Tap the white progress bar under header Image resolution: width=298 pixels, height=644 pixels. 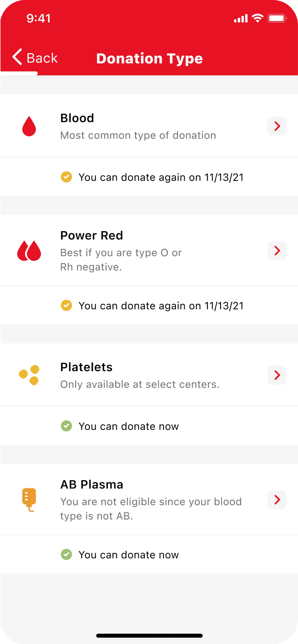click(19, 73)
